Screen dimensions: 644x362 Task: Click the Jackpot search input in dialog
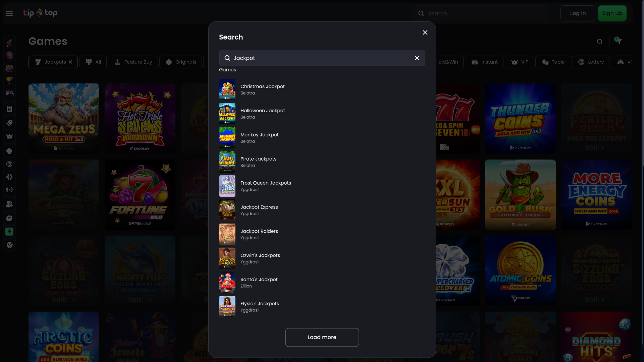(322, 58)
